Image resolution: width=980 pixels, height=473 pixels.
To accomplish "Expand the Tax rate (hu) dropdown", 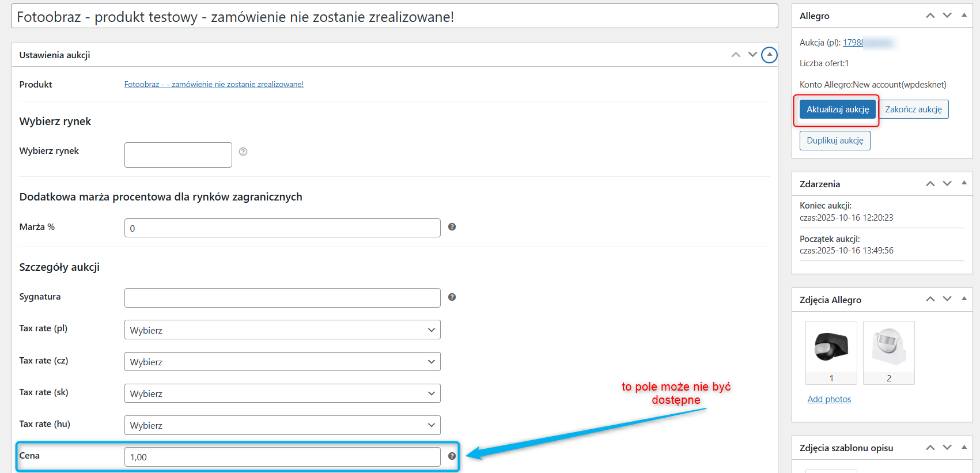I will pyautogui.click(x=282, y=425).
